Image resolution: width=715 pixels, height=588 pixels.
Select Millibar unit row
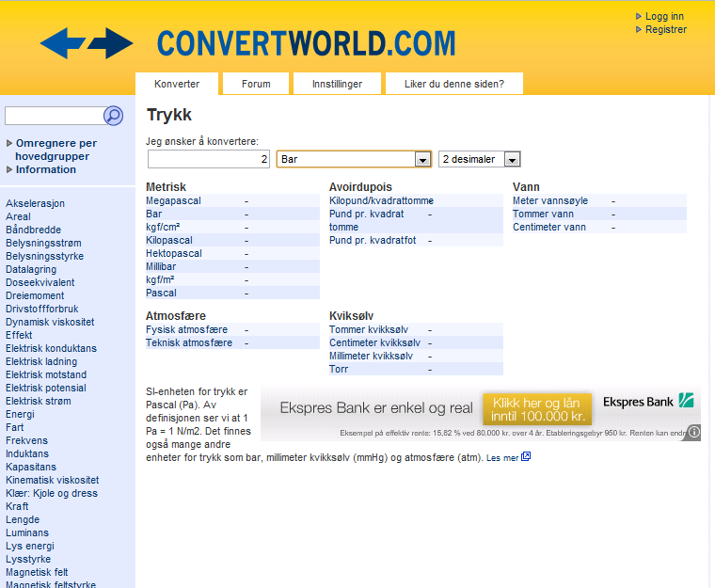pos(232,267)
